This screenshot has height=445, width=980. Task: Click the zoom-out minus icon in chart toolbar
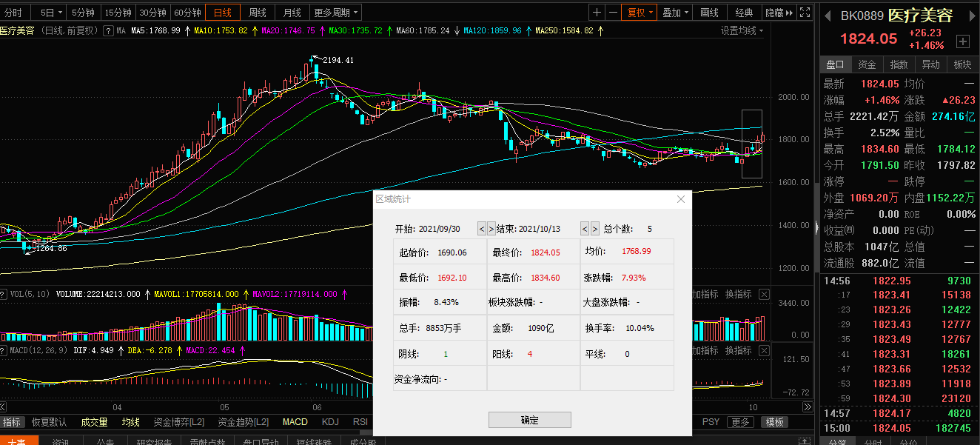tap(613, 13)
